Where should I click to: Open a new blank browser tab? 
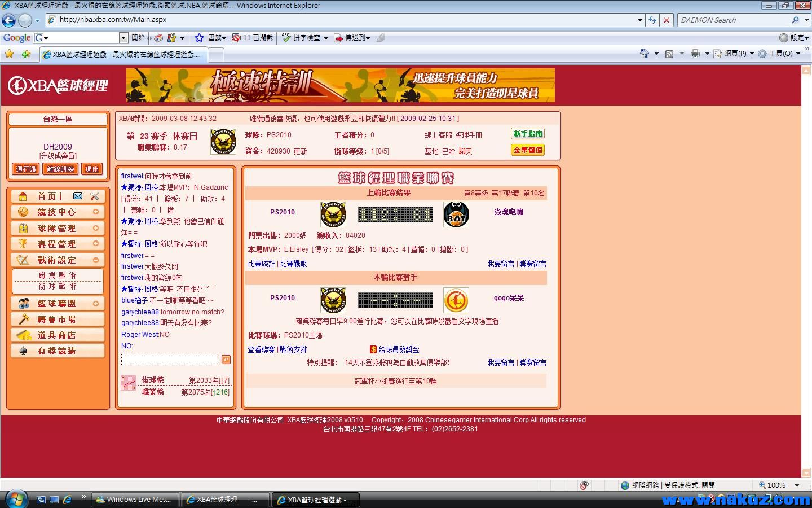pyautogui.click(x=217, y=55)
